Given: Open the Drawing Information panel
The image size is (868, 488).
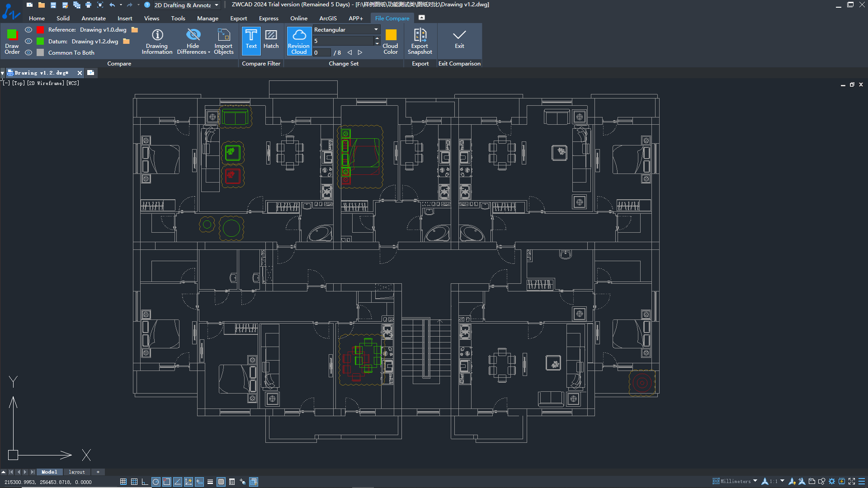Looking at the screenshot, I should coord(157,41).
